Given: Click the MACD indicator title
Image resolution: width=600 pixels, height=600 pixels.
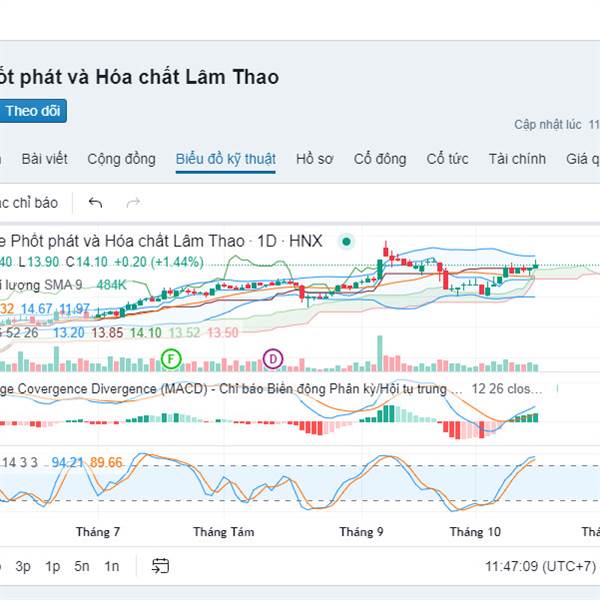Looking at the screenshot, I should (x=231, y=389).
